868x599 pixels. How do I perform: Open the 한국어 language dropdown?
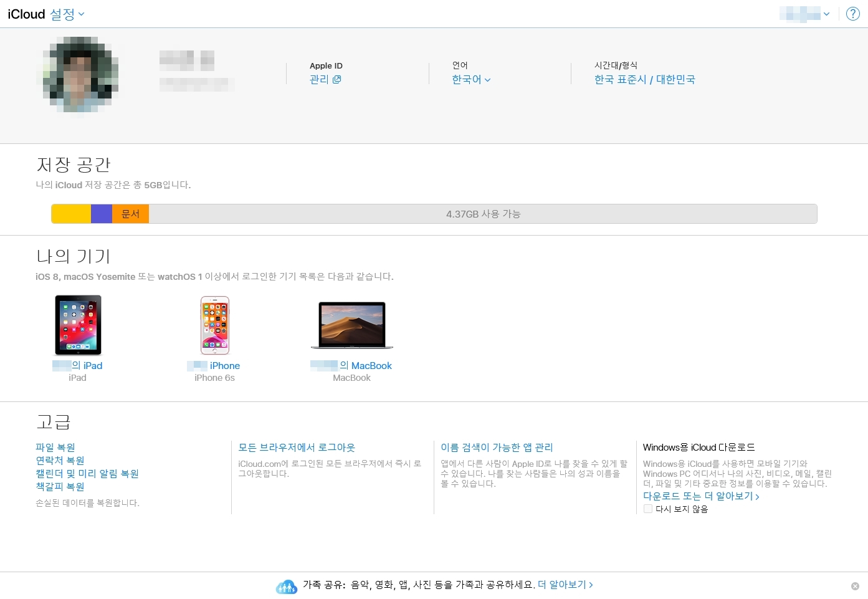(x=471, y=79)
